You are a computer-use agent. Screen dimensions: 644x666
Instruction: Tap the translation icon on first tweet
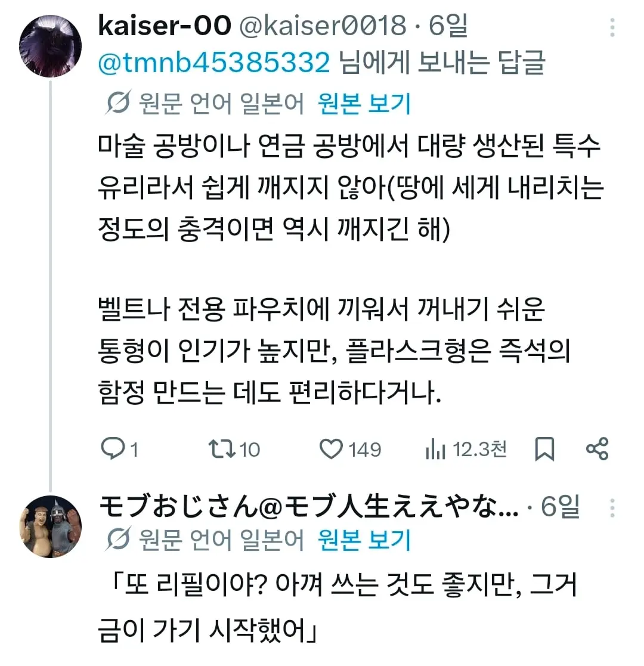click(117, 103)
